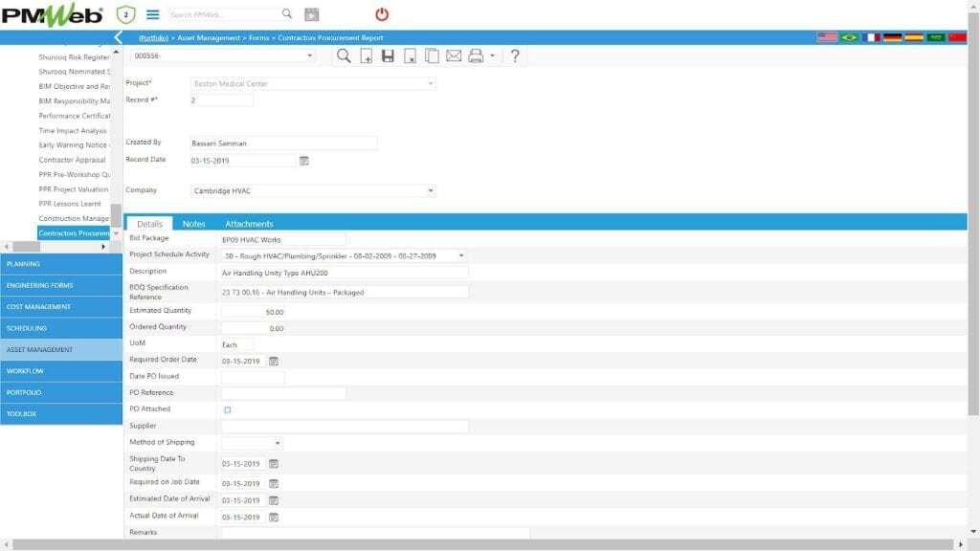Click the shield notification icon
The height and width of the screenshot is (551, 980).
point(125,14)
